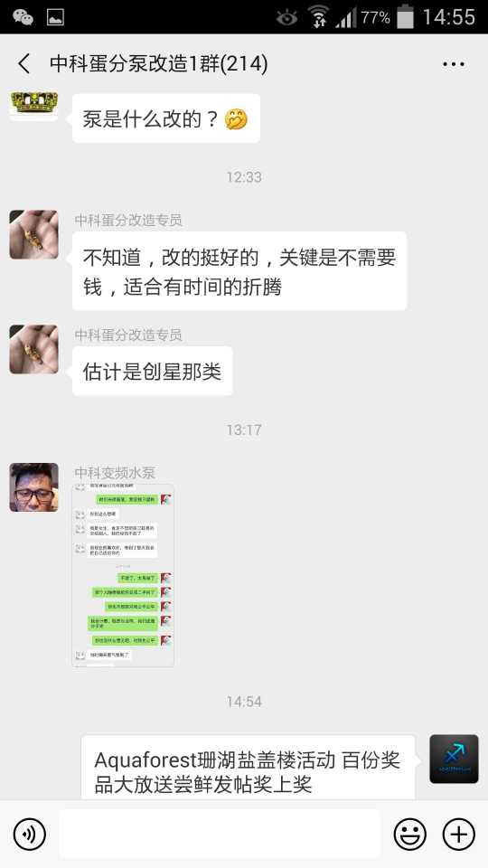This screenshot has height=868, width=488.
Task: Open 中科变频水泵 user's face avatar
Action: pos(33,487)
